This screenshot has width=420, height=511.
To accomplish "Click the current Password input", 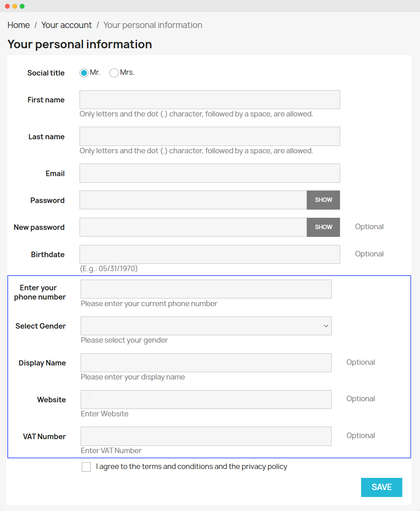I will tap(193, 200).
